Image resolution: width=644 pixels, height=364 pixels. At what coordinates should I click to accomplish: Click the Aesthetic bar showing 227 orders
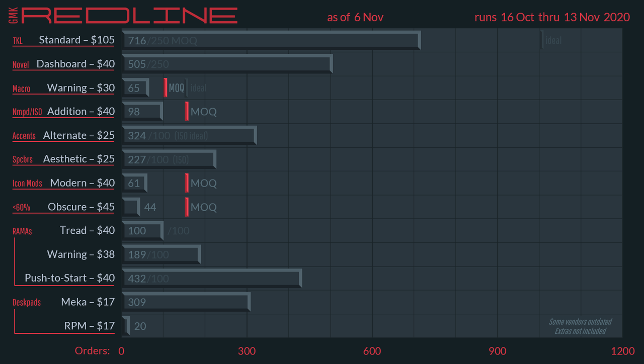tap(169, 159)
